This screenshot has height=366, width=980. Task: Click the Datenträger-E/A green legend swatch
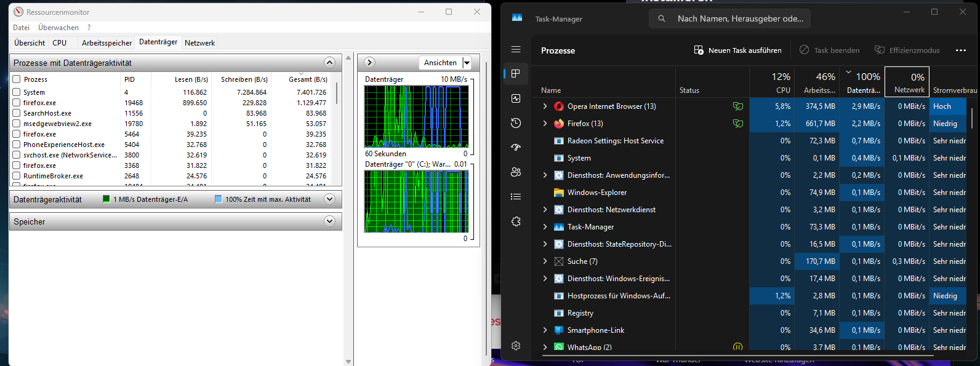(106, 199)
